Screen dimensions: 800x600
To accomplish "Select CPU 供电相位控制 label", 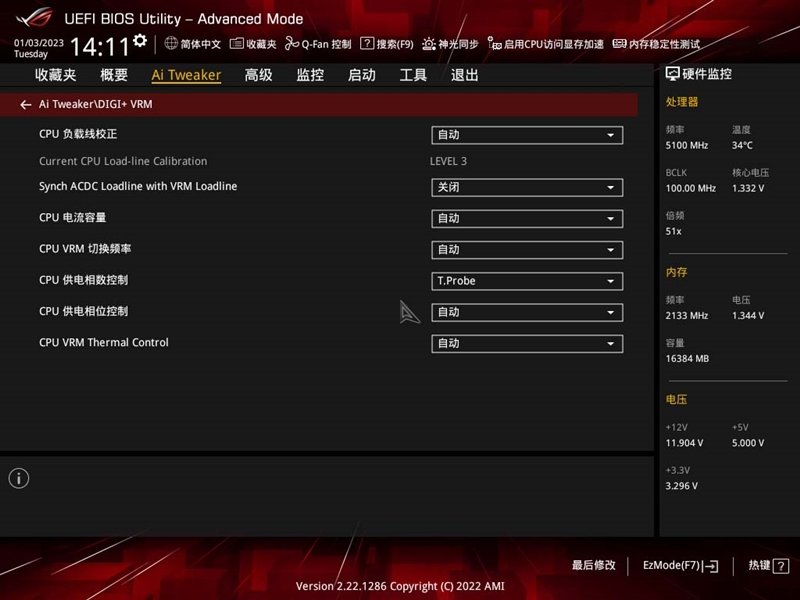I will [84, 311].
